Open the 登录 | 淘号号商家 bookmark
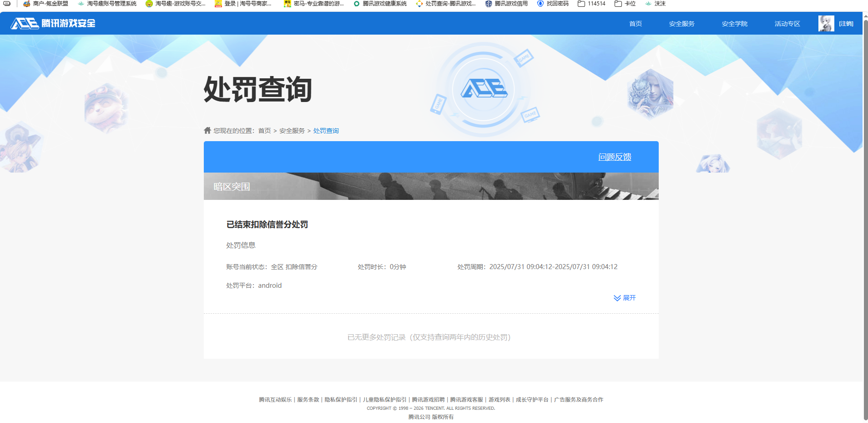The height and width of the screenshot is (423, 868). click(243, 4)
